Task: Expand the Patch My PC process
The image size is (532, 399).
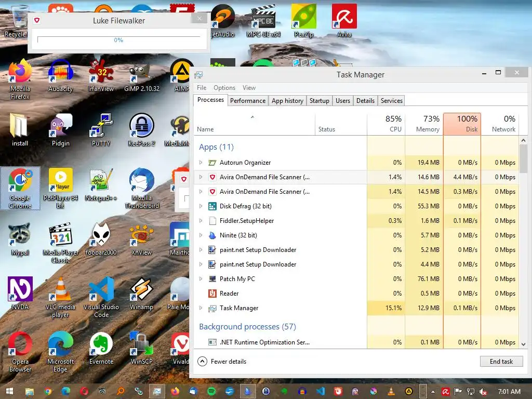Action: (201, 279)
